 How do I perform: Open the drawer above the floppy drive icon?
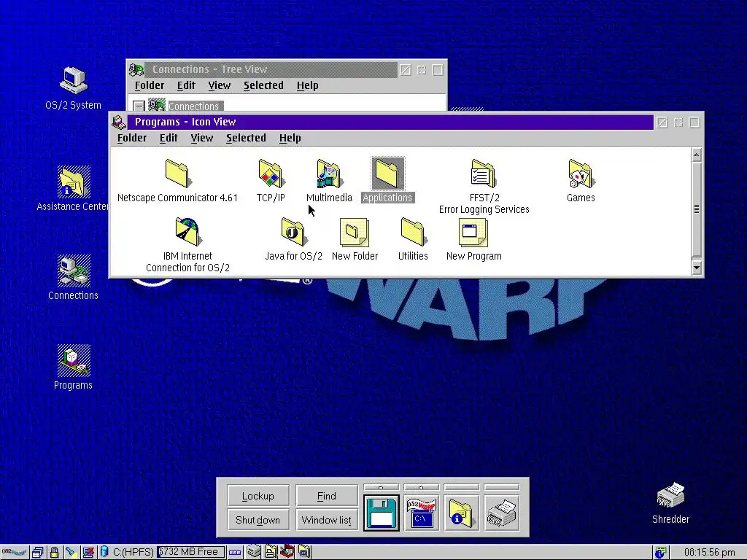pyautogui.click(x=381, y=487)
